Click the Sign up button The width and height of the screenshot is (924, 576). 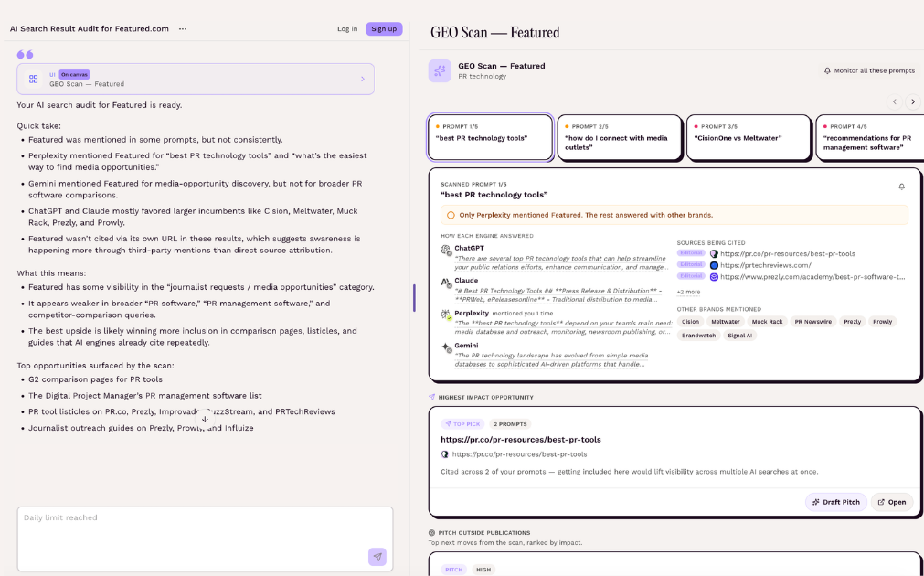click(x=384, y=29)
